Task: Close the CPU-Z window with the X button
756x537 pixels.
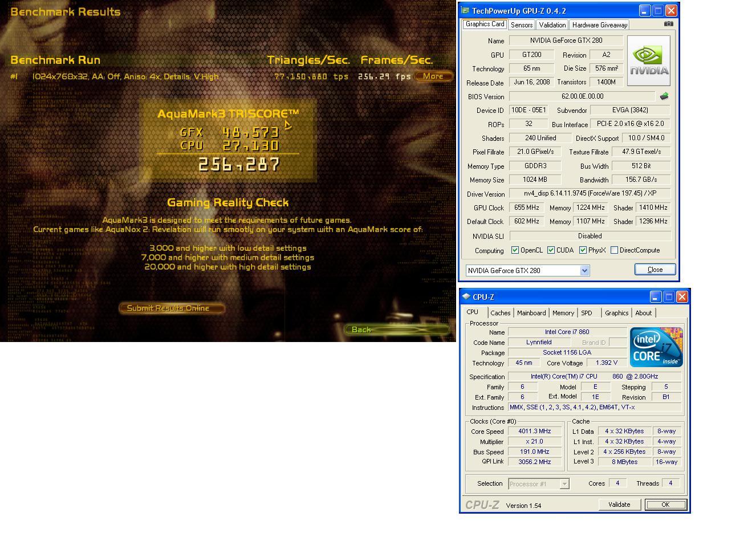Action: click(682, 296)
